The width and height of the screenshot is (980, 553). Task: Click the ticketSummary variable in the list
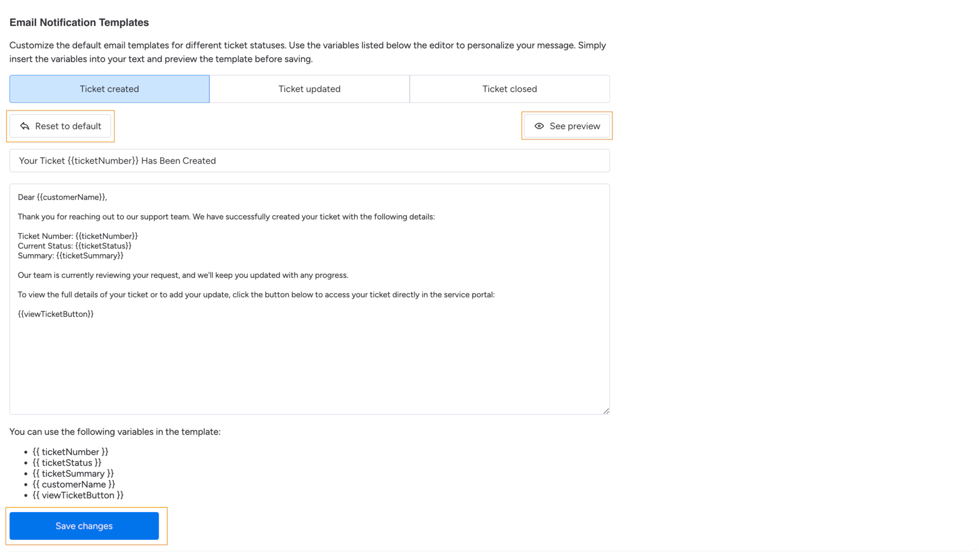click(73, 474)
